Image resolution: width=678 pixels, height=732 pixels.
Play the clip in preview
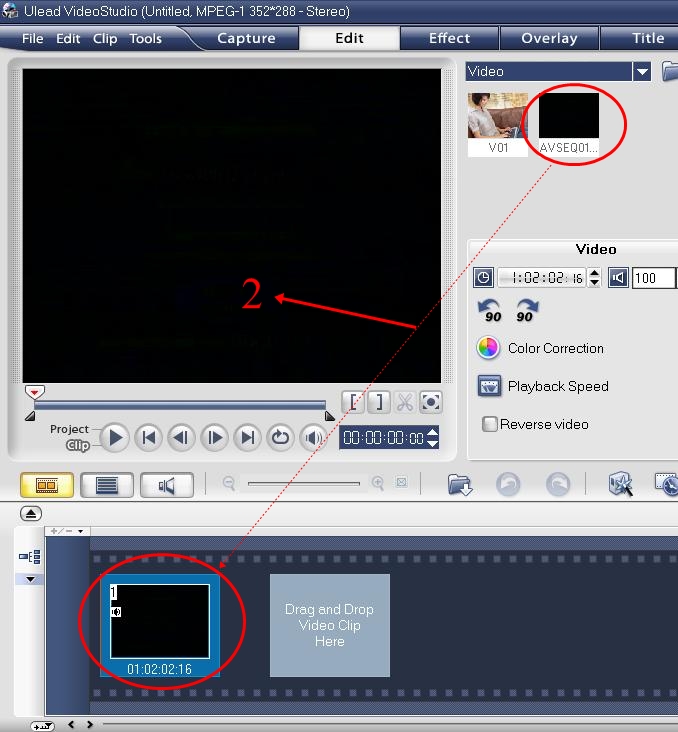(115, 438)
